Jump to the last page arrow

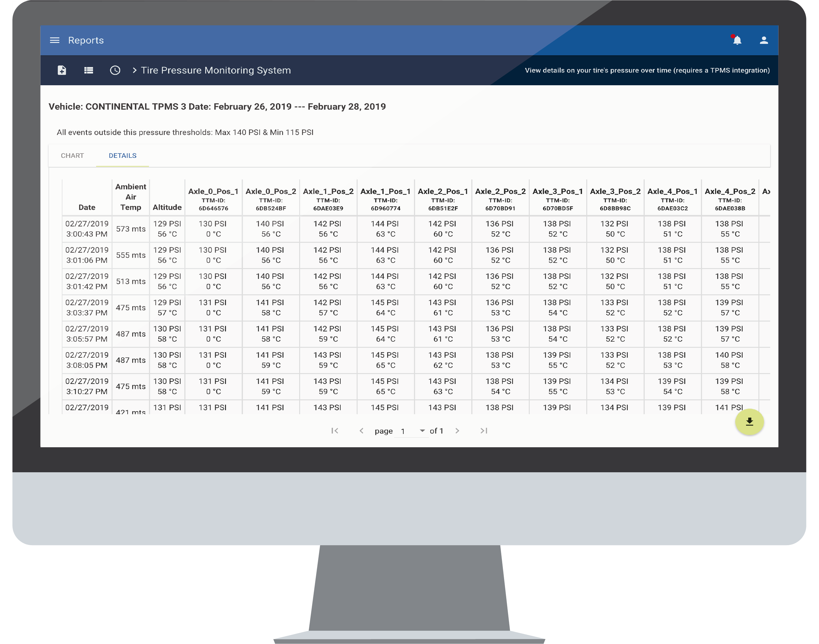tap(484, 431)
